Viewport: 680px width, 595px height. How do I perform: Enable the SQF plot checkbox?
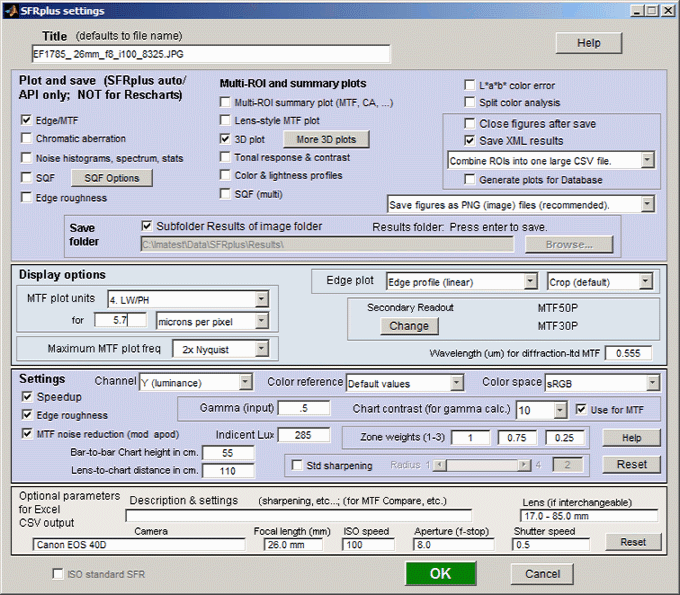point(26,177)
